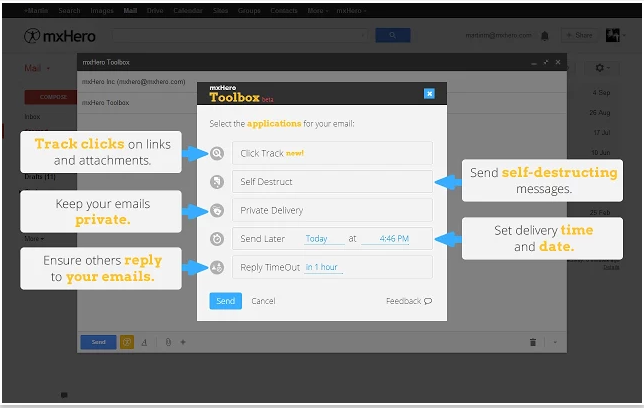This screenshot has height=408, width=644.
Task: Toggle the Reply TimeOut app icon
Action: 217,267
